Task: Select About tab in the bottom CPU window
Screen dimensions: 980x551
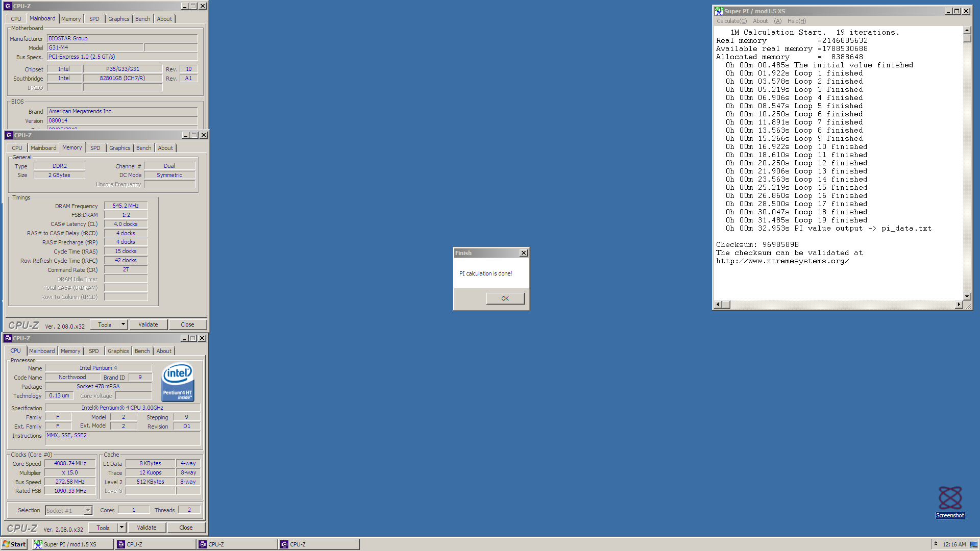Action: (x=164, y=351)
